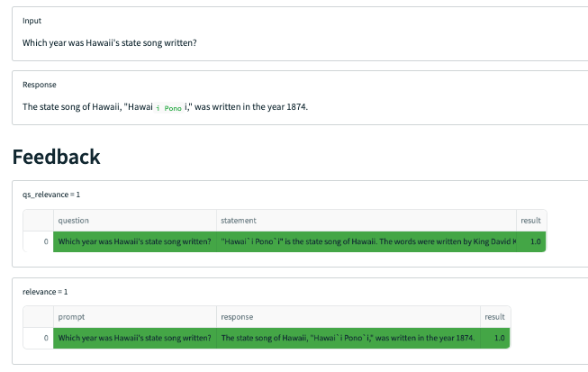Select the 1.0 result cell in relevance table
588x372 pixels.
499,338
